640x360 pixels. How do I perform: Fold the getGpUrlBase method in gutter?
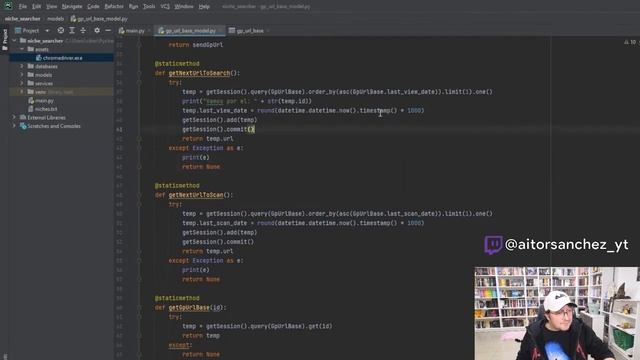pos(139,308)
